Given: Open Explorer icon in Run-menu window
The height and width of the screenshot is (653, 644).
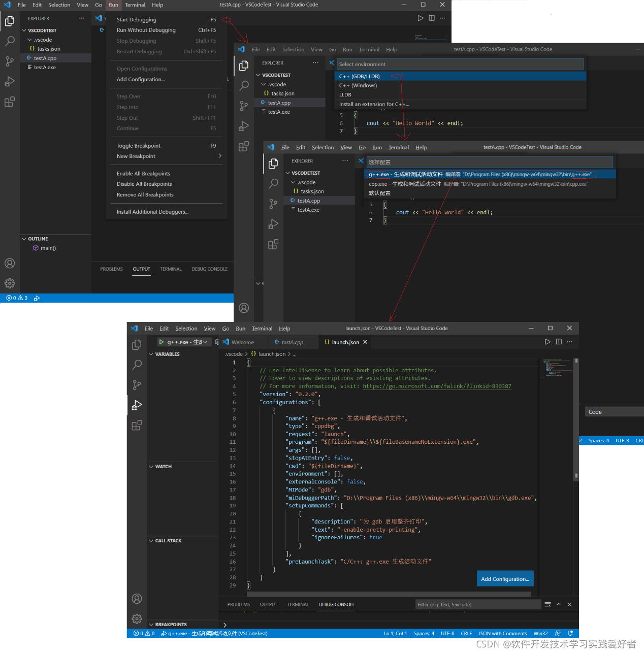Looking at the screenshot, I should pyautogui.click(x=10, y=21).
